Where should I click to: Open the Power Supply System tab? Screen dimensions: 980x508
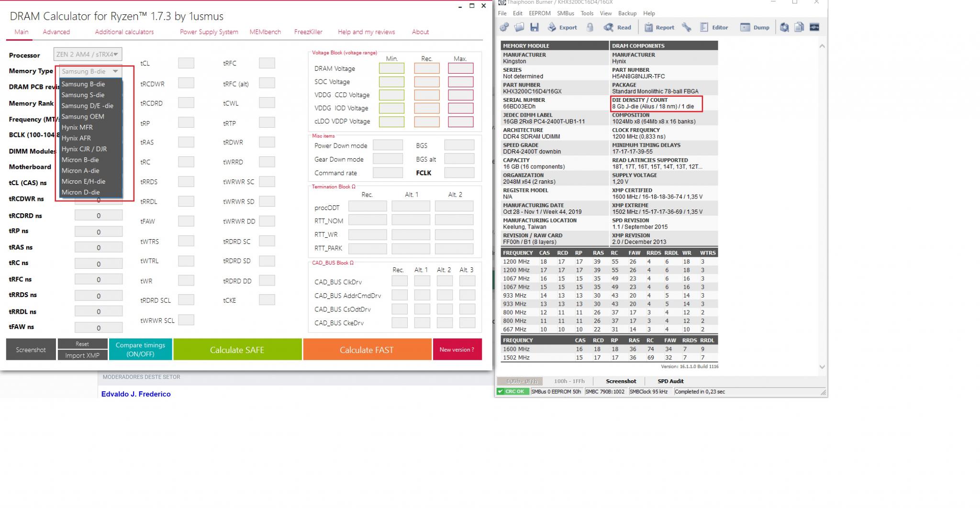click(x=209, y=32)
